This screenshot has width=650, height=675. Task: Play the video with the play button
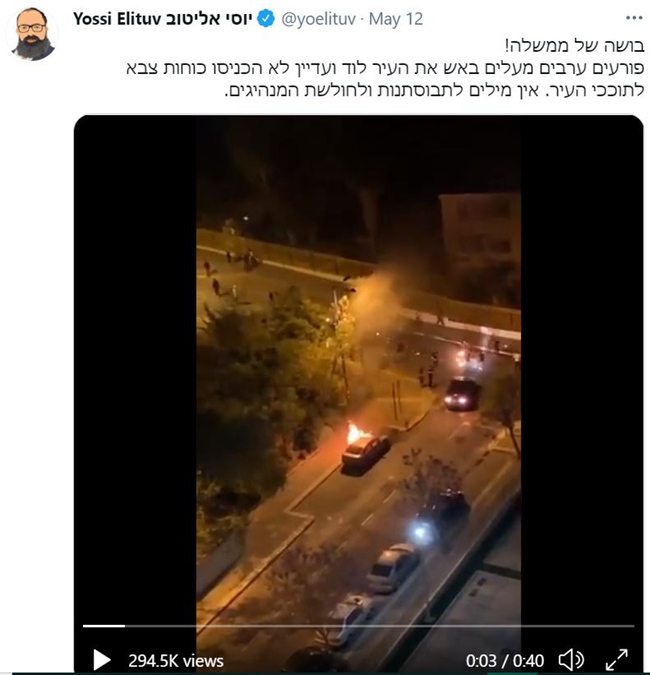point(102,660)
